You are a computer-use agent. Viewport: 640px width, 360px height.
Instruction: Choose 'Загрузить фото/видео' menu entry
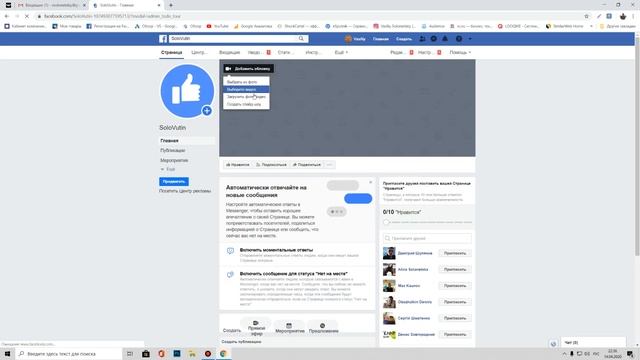pos(246,97)
